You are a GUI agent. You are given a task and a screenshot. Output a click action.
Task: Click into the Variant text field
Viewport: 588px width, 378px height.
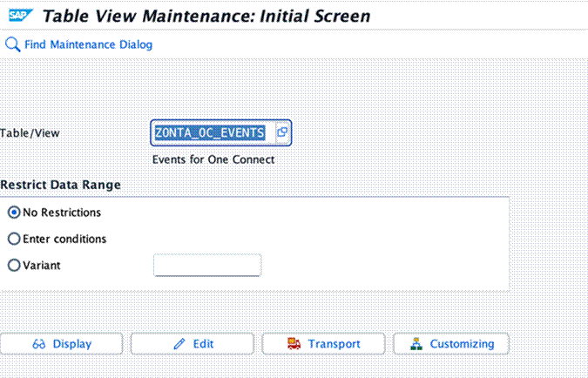coord(207,266)
